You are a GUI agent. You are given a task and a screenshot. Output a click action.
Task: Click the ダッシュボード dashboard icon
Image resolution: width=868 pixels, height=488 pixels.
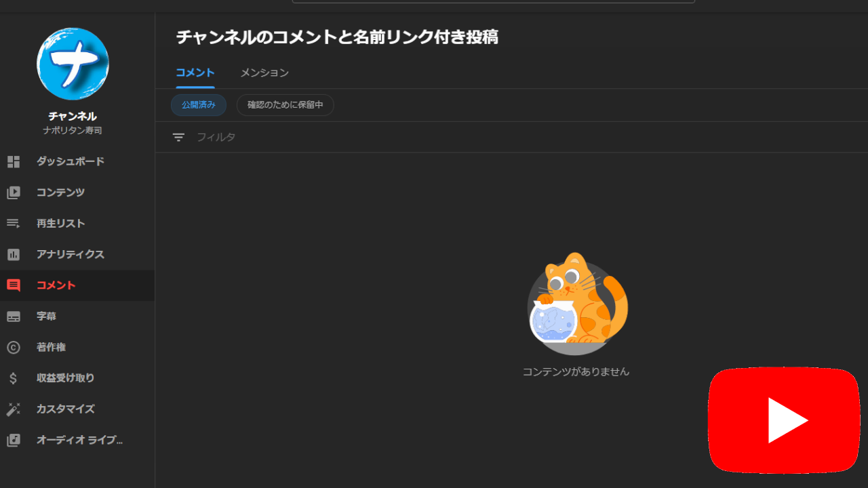pyautogui.click(x=14, y=161)
